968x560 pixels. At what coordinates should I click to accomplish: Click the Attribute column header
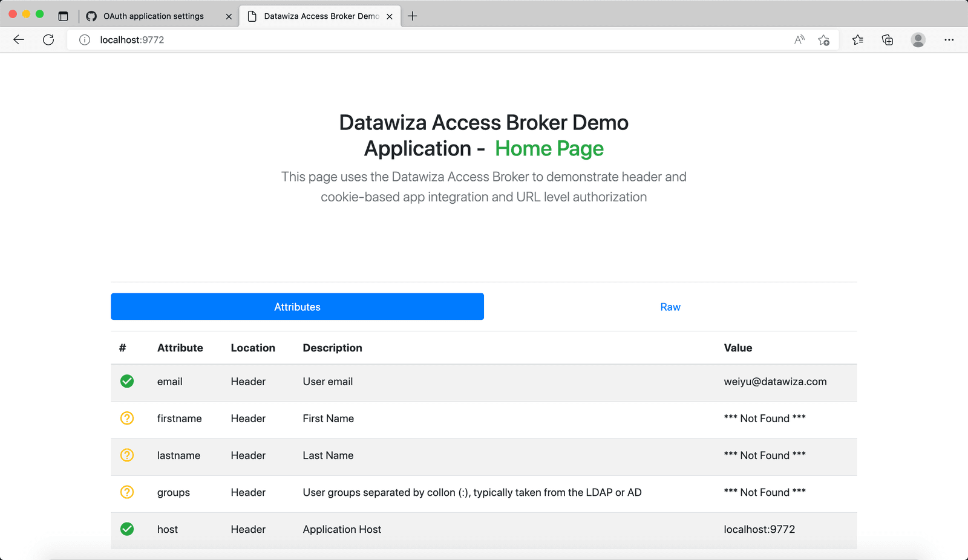180,348
